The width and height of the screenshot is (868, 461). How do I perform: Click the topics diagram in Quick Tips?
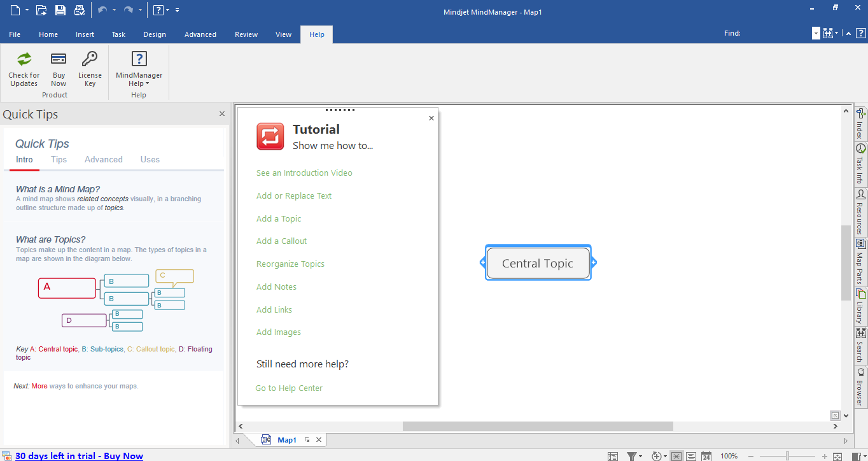tap(116, 300)
